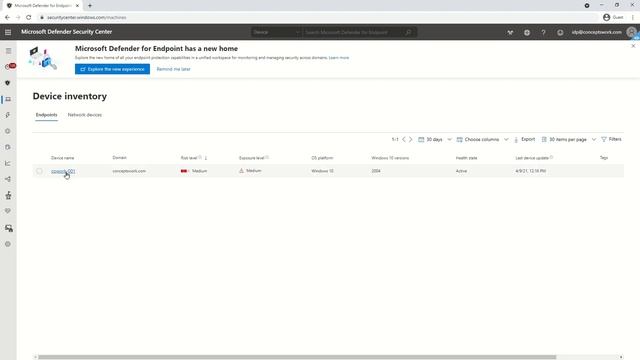The image size is (640, 360).
Task: Open the app launcher menu in the header
Action: [8, 32]
